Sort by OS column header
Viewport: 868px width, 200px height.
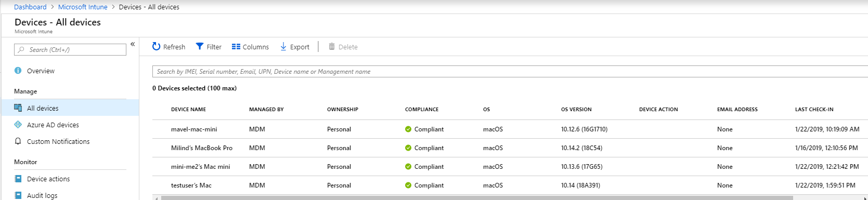(x=486, y=110)
